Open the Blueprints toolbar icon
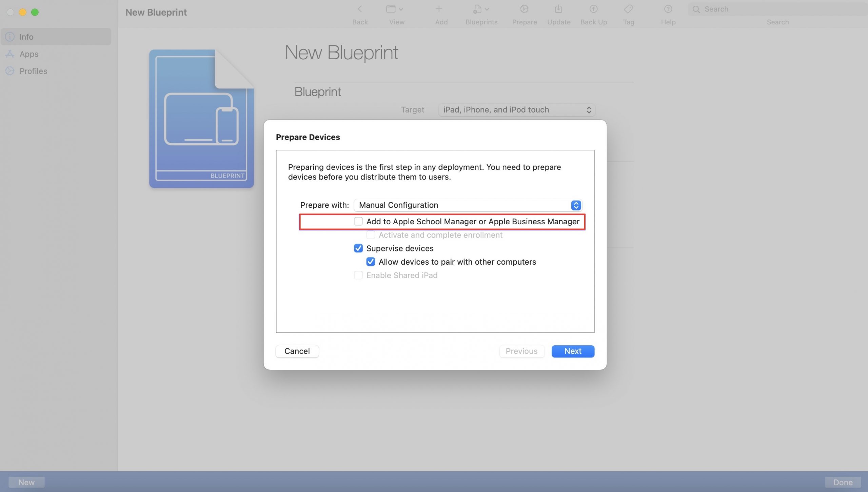 point(477,9)
